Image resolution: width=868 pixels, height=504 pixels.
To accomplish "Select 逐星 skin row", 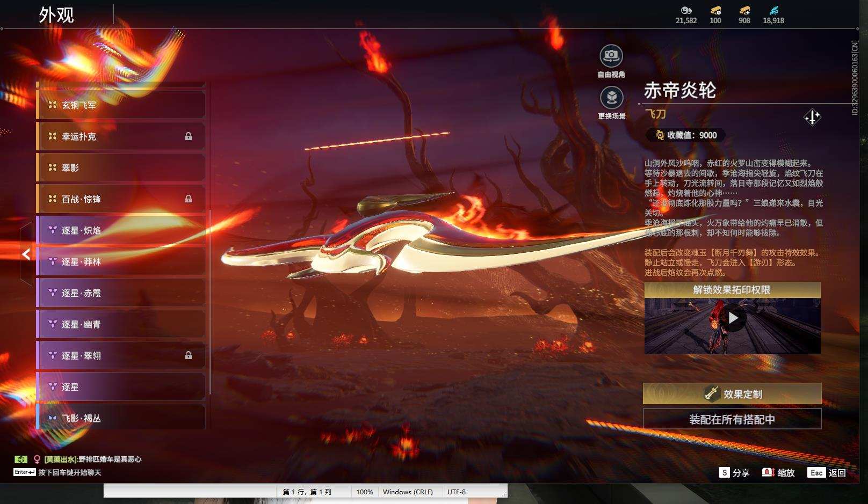I will [121, 386].
